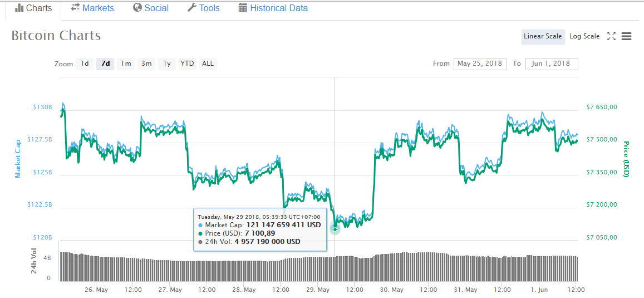
Task: Set zoom to 1d
Action: tap(85, 63)
